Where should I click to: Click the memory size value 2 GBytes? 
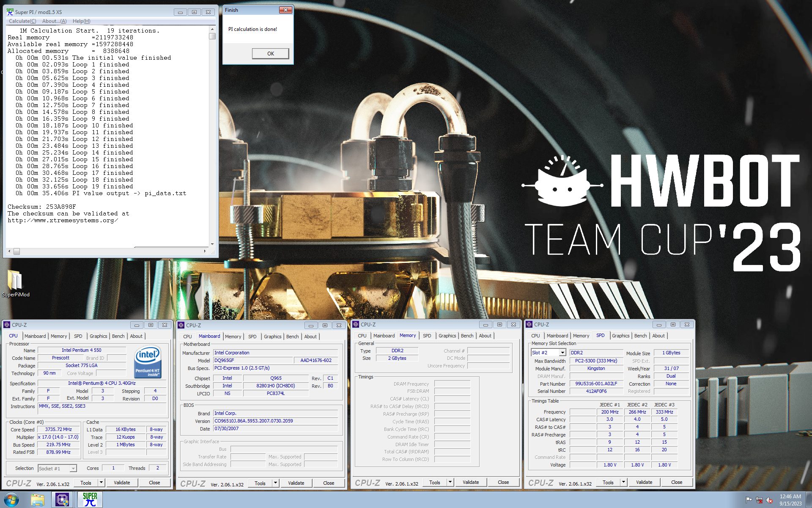(x=397, y=358)
